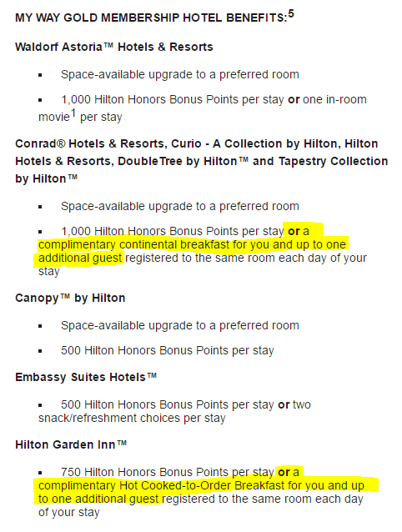
Task: Click the bullet before Conrad 1,000 Bonus Points
Action: (40, 232)
